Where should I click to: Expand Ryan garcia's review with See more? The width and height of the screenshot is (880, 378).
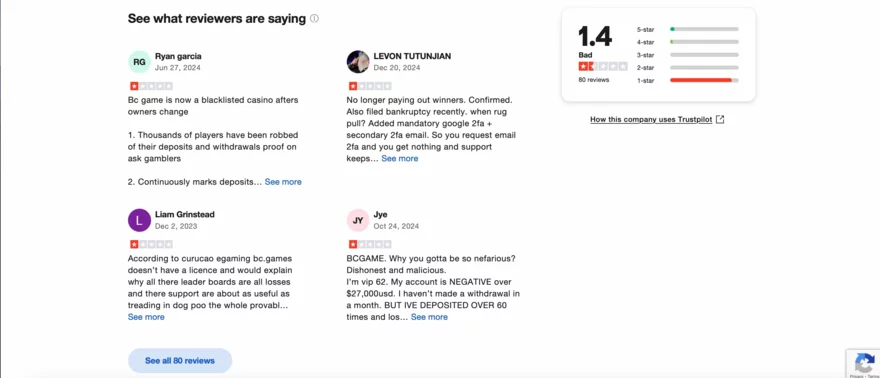click(x=283, y=182)
